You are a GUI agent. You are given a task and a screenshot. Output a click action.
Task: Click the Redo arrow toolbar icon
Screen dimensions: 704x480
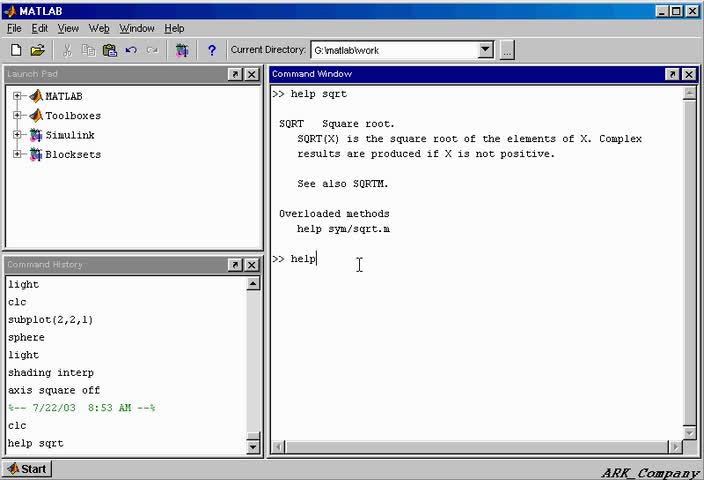pyautogui.click(x=152, y=50)
